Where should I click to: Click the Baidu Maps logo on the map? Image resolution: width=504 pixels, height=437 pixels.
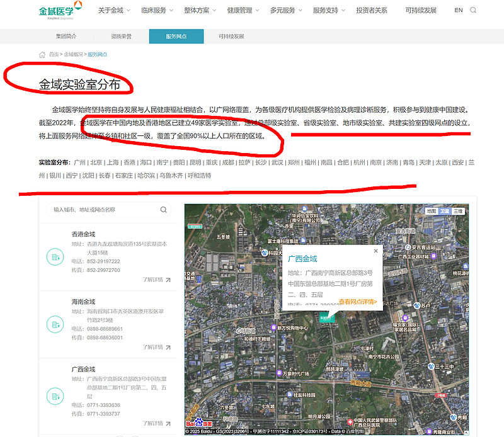[199, 424]
